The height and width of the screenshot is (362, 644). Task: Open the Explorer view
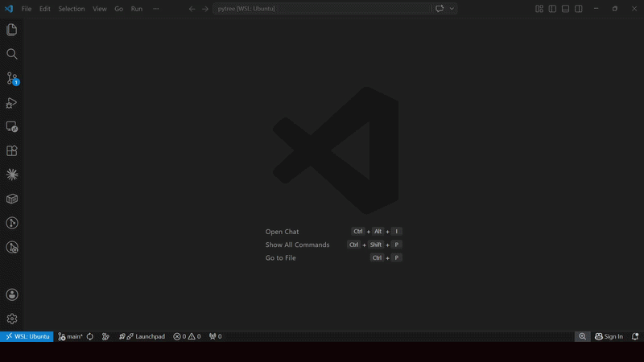click(x=11, y=30)
